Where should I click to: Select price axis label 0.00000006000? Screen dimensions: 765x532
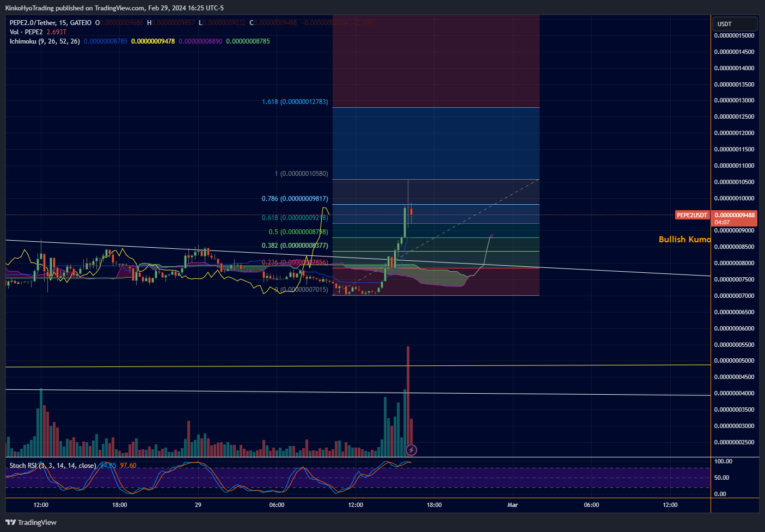click(x=734, y=328)
